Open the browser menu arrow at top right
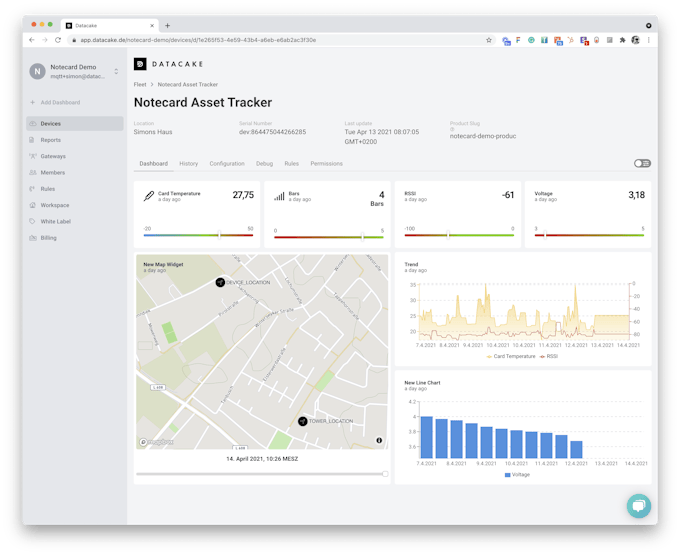 648,25
